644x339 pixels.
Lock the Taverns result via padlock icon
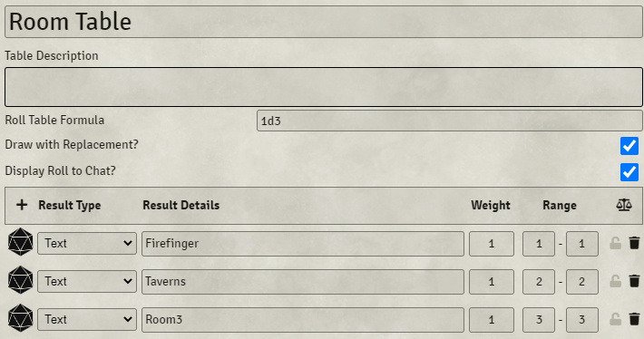(615, 281)
